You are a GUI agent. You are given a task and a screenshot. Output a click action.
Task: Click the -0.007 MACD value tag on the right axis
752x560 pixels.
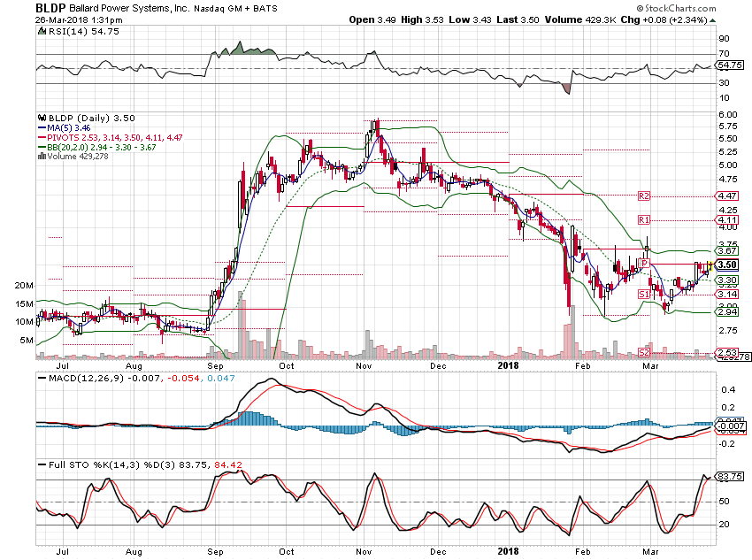pyautogui.click(x=731, y=426)
